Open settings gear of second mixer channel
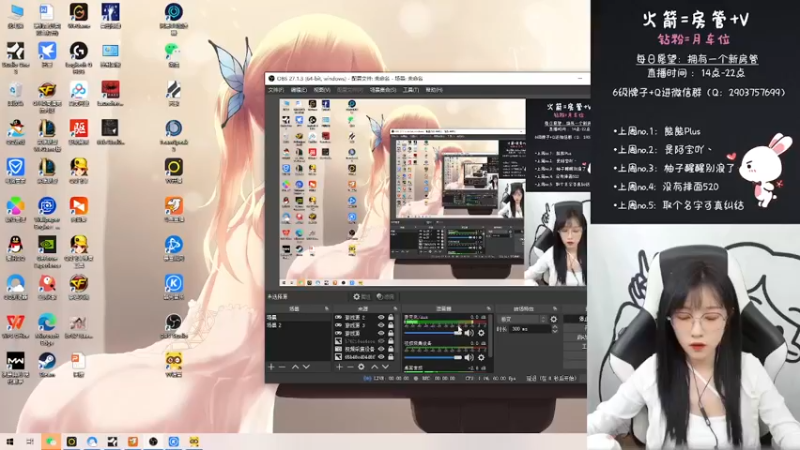This screenshot has height=450, width=800. pyautogui.click(x=481, y=358)
